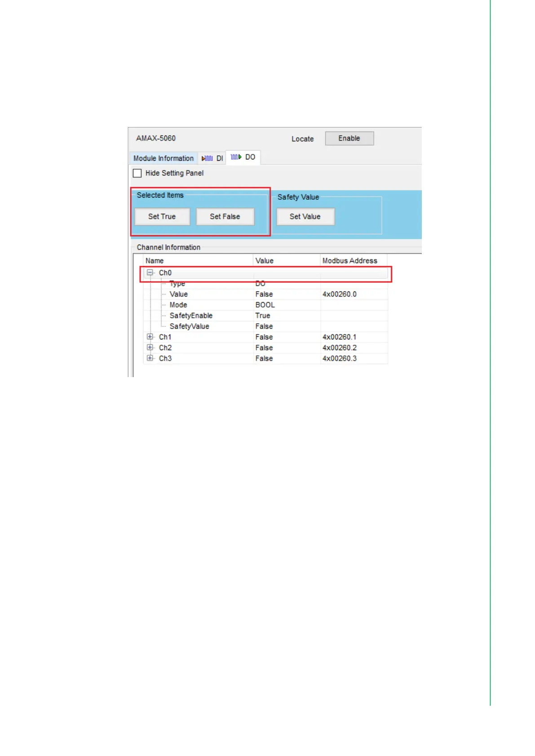535x756 pixels.
Task: Select the Mode row showing BOOL
Action: (178, 305)
